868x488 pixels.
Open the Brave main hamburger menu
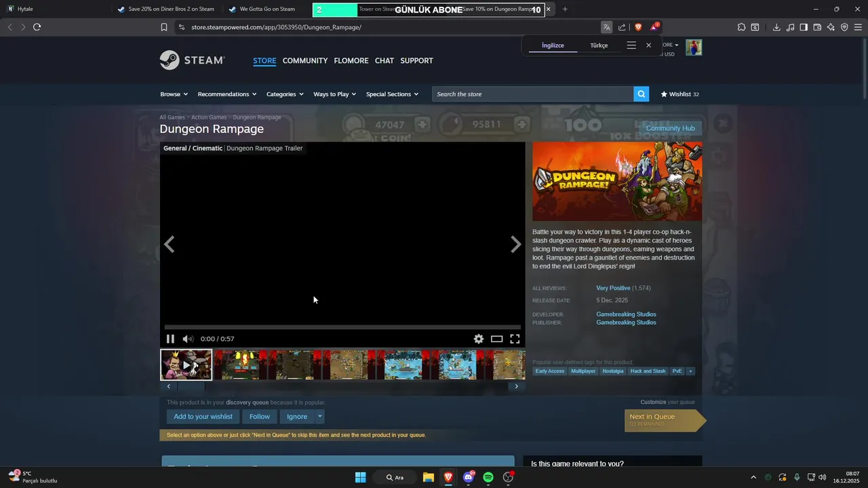tap(858, 27)
